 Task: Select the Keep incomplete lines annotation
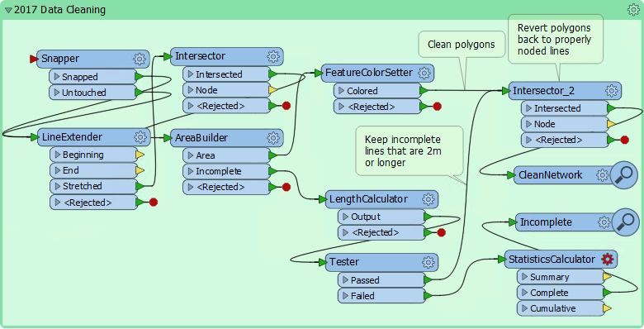pos(409,151)
